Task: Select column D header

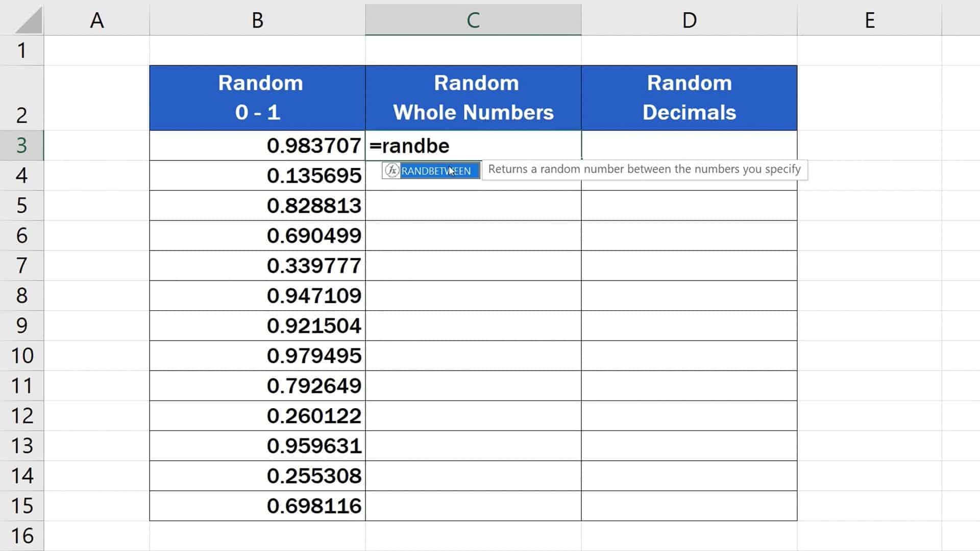Action: pos(689,20)
